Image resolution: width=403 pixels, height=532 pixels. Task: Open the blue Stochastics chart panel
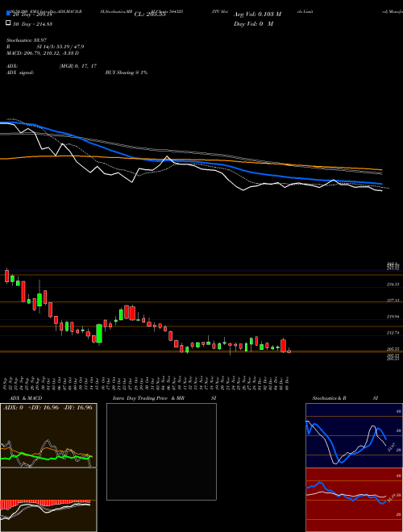tap(354, 435)
